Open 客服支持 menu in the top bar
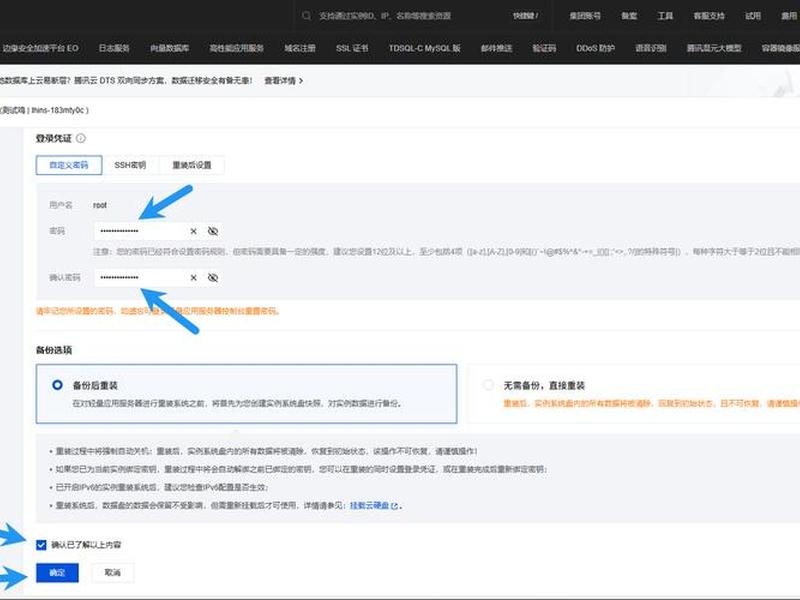Screen dimensions: 800x600 [709, 16]
